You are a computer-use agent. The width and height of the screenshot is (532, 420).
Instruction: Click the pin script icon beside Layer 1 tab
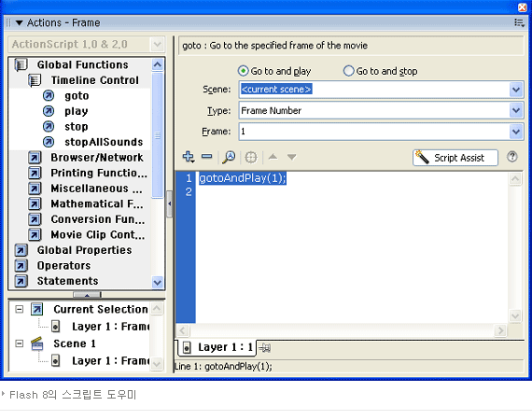[x=265, y=348]
